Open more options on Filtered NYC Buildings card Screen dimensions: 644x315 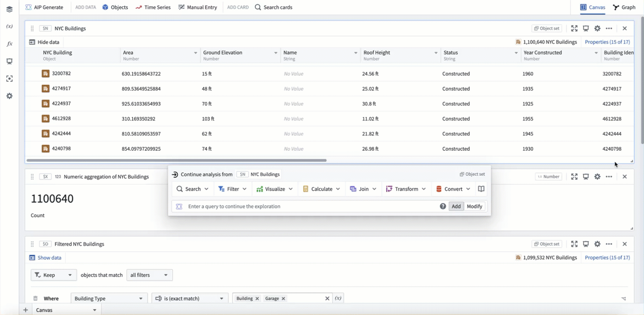tap(609, 244)
